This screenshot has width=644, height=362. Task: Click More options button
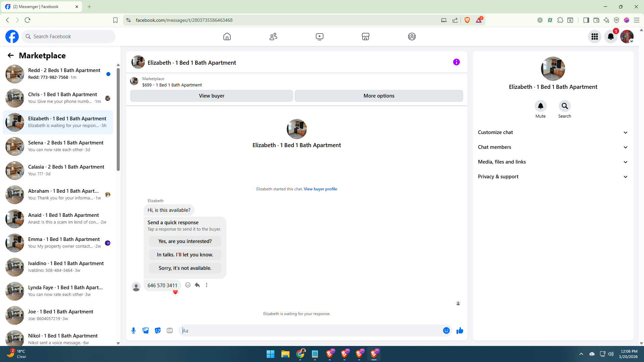[379, 96]
